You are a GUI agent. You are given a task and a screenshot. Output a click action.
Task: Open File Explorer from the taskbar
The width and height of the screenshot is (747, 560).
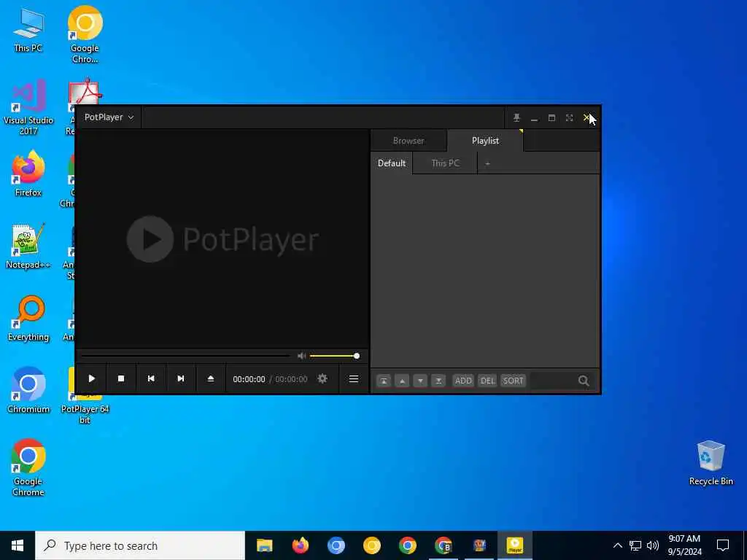[264, 545]
